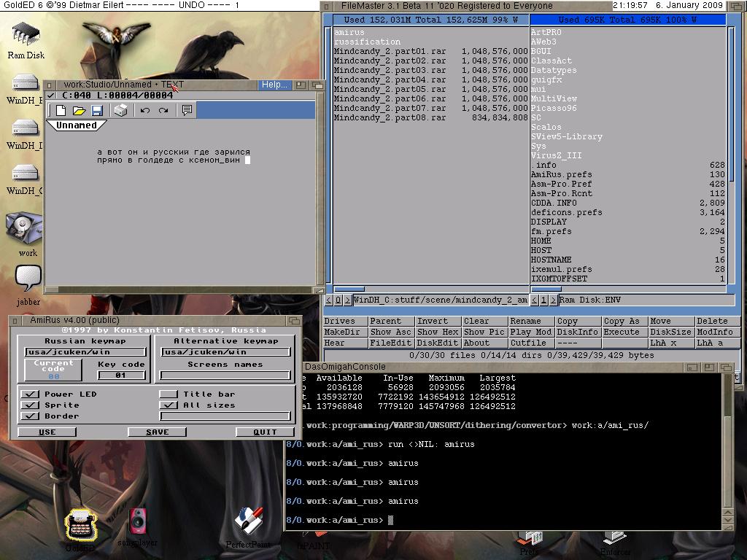Viewport: 747px width, 560px height.
Task: Click the Move button in FileMaster
Action: (x=672, y=321)
